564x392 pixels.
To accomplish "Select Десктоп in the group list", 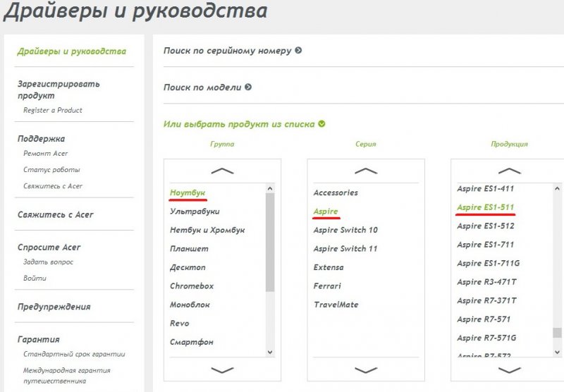I will [x=188, y=268].
